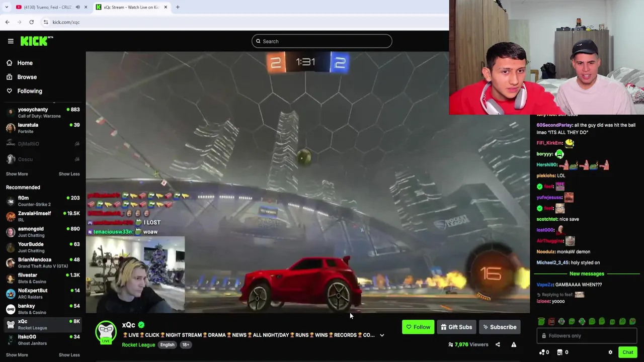Viewport: 644px width, 362px height.
Task: Pick the red angry emote
Action: 551,321
